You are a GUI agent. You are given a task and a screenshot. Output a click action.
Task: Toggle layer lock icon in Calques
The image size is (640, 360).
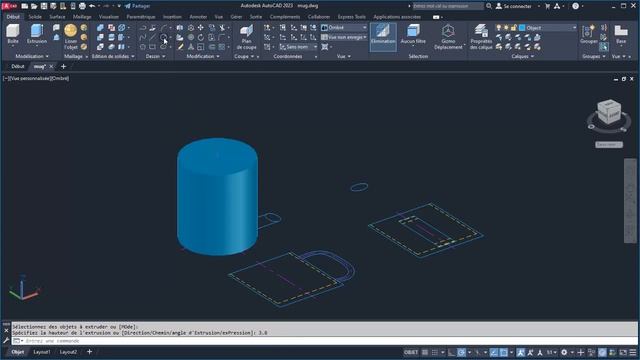[513, 28]
